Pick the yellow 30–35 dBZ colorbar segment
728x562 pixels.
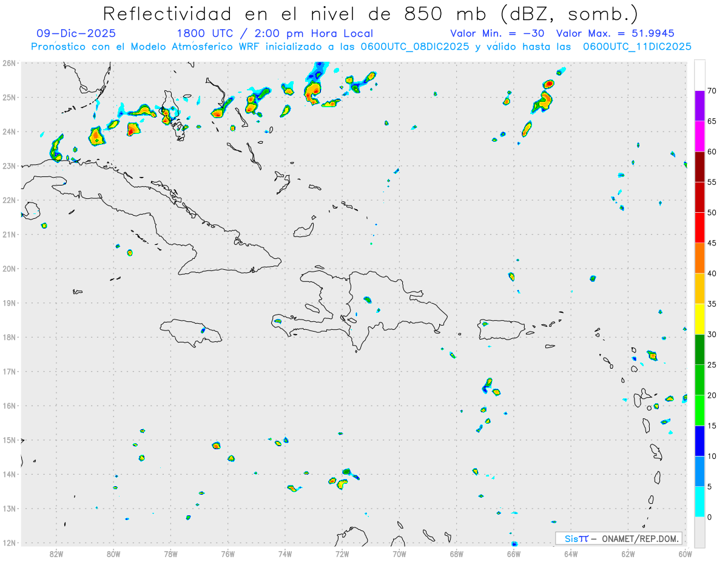click(x=699, y=319)
